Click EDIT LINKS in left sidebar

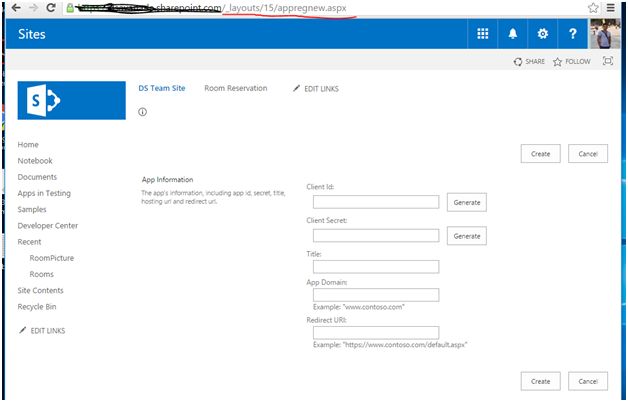(x=42, y=331)
